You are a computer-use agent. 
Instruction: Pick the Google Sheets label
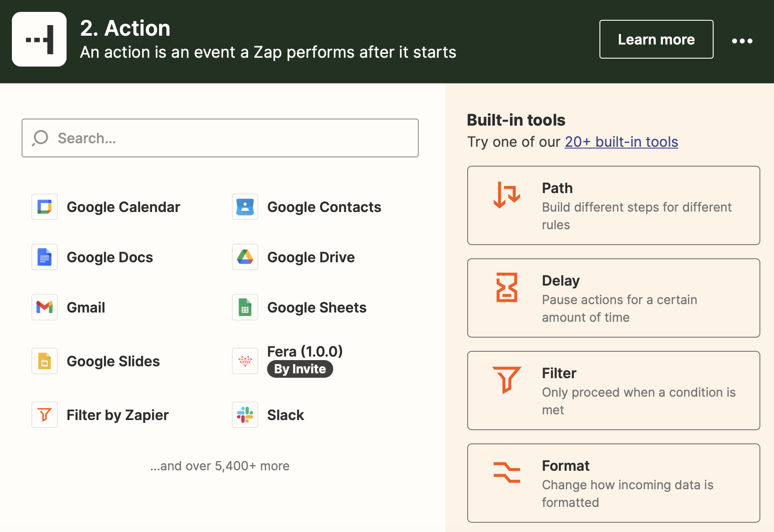point(317,307)
